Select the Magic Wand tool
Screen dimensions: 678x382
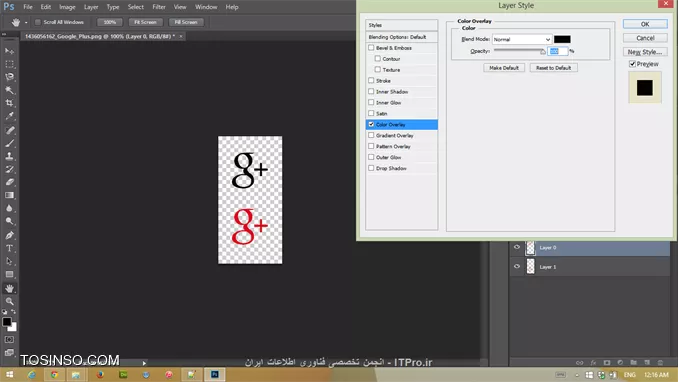coord(9,90)
